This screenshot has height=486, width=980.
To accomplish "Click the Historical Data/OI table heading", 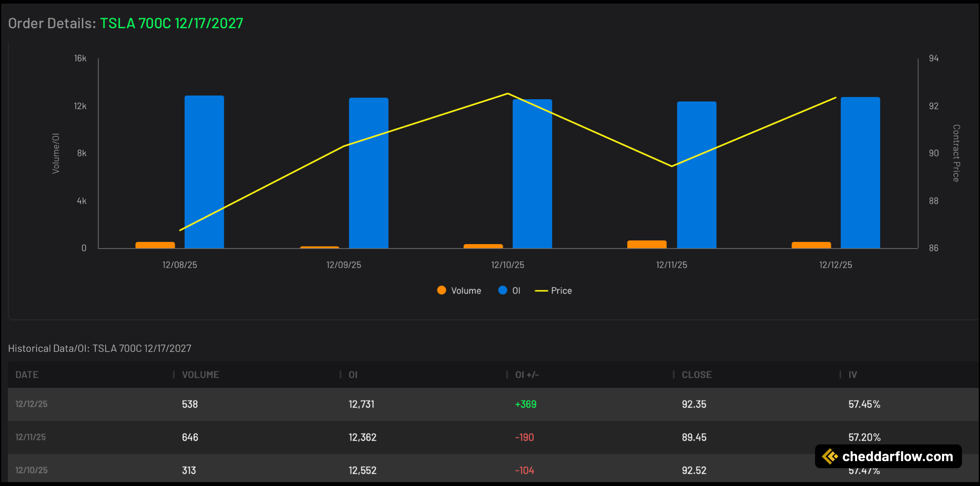I will point(100,348).
